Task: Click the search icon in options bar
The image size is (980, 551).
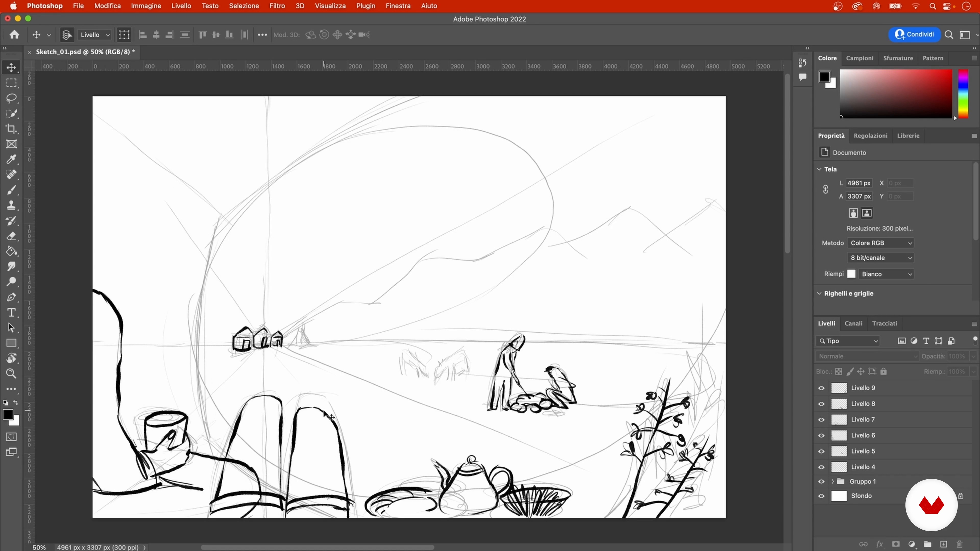Action: point(949,35)
